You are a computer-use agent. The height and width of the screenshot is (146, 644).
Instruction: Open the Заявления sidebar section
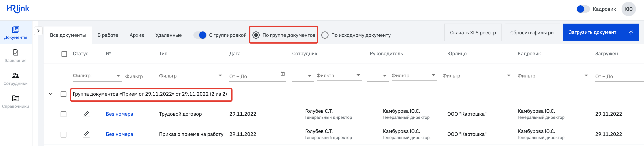(15, 56)
